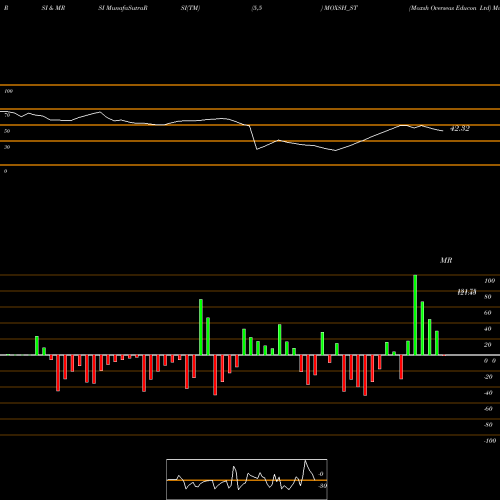Click the MR axis label 100
Image resolution: width=500 pixels, height=500 pixels.
point(490,281)
